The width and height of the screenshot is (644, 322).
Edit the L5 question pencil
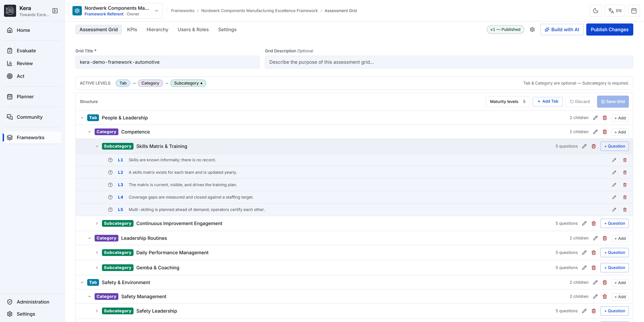pyautogui.click(x=614, y=210)
